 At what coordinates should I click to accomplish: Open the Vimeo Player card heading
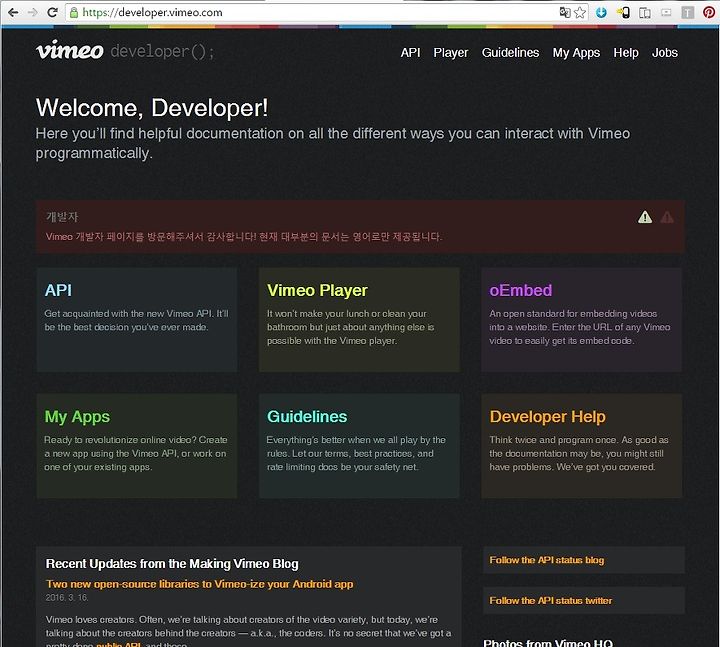coord(317,290)
